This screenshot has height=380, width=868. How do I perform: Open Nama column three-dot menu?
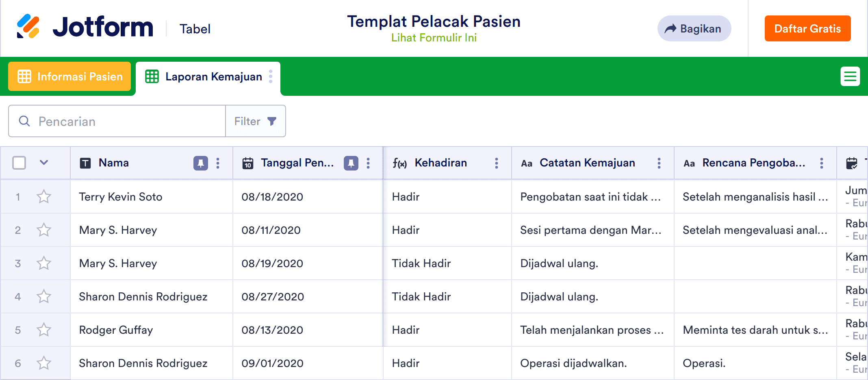pyautogui.click(x=218, y=163)
